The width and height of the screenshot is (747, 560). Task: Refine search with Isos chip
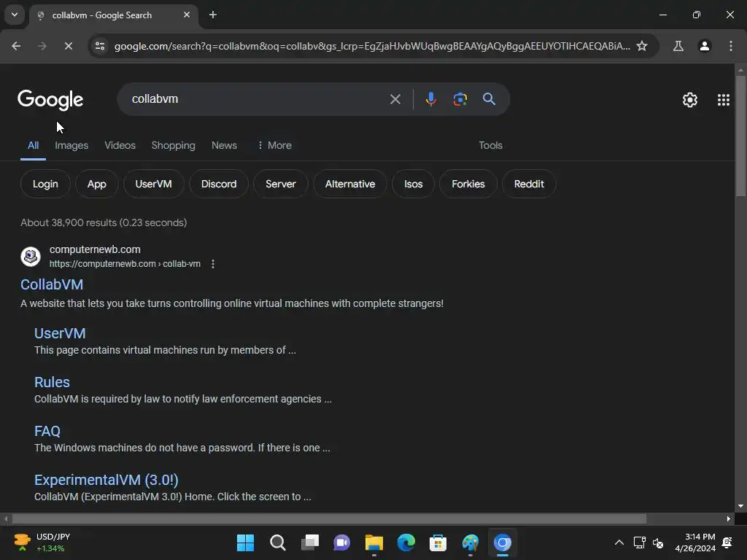pyautogui.click(x=413, y=184)
